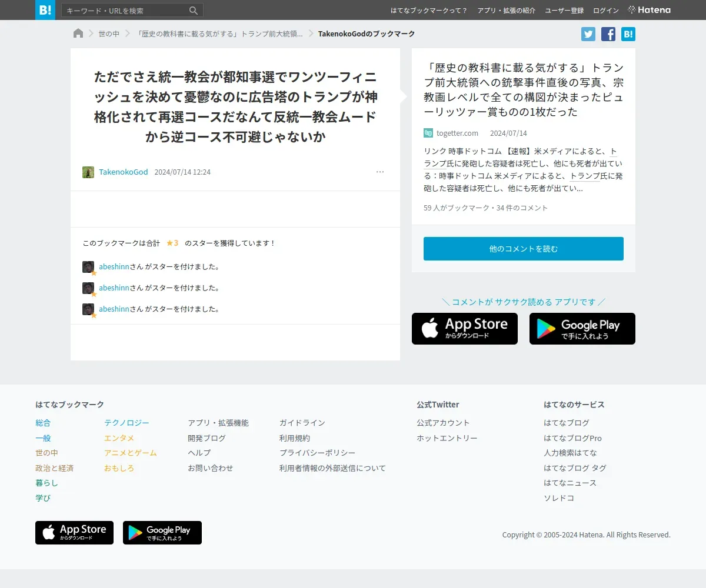
Task: Bookmark with the B! share icon
Action: tap(628, 34)
